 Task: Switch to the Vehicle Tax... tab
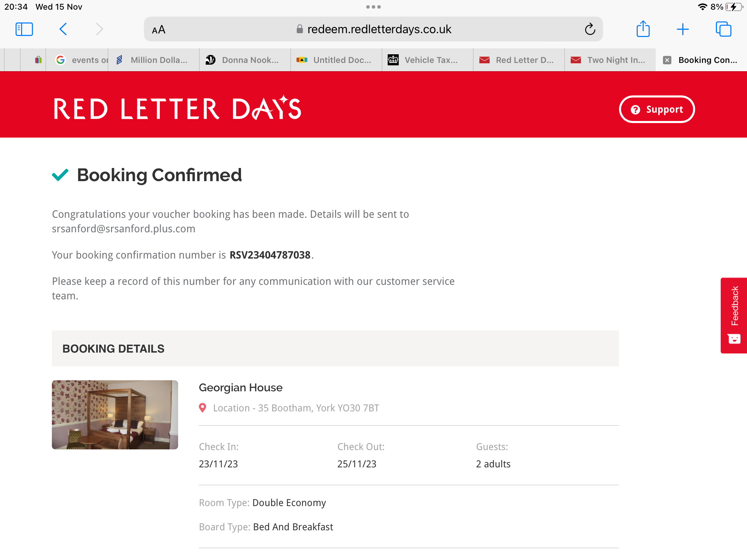click(x=428, y=60)
